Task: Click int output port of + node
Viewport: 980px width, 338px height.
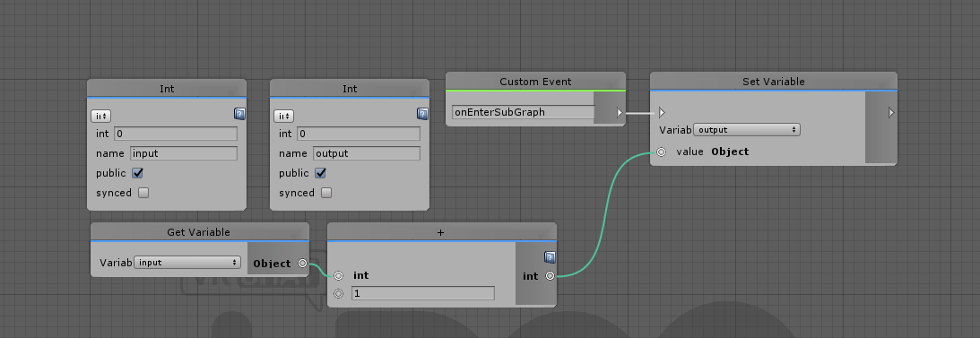Action: tap(550, 275)
